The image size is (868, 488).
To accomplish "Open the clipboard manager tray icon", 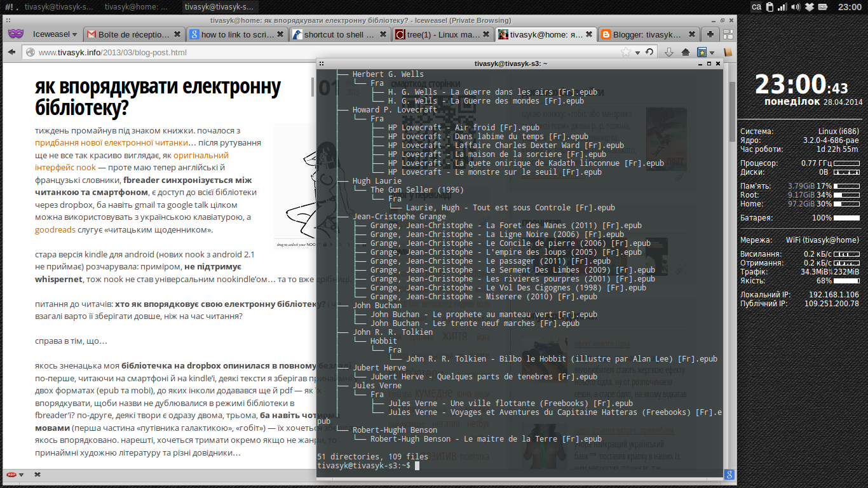I will 770,7.
